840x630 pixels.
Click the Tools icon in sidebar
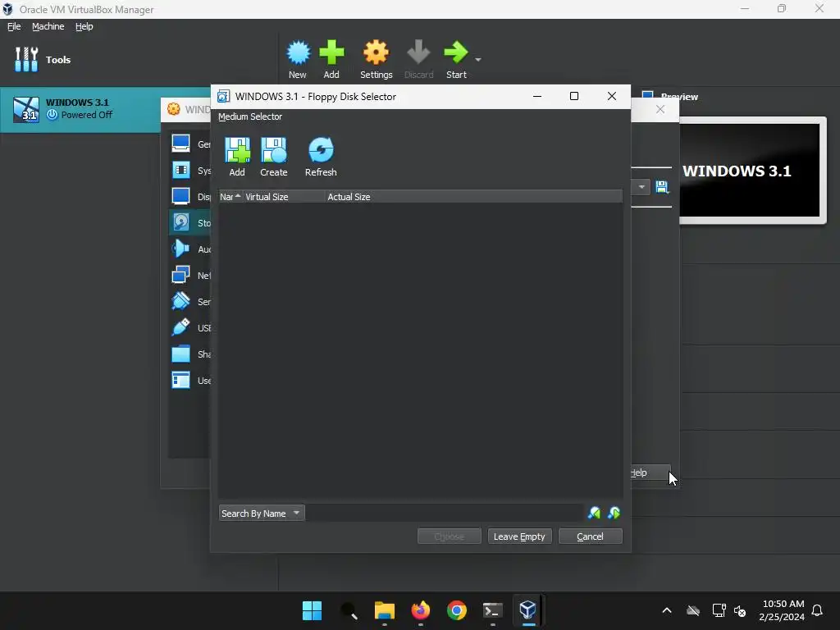pos(26,59)
